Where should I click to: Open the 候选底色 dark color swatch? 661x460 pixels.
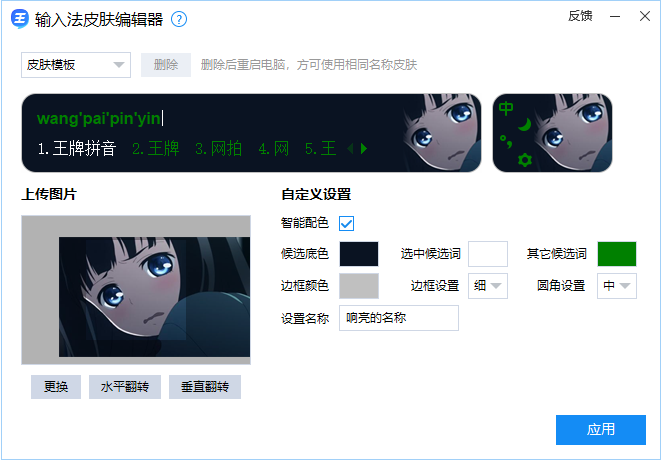[x=359, y=254]
